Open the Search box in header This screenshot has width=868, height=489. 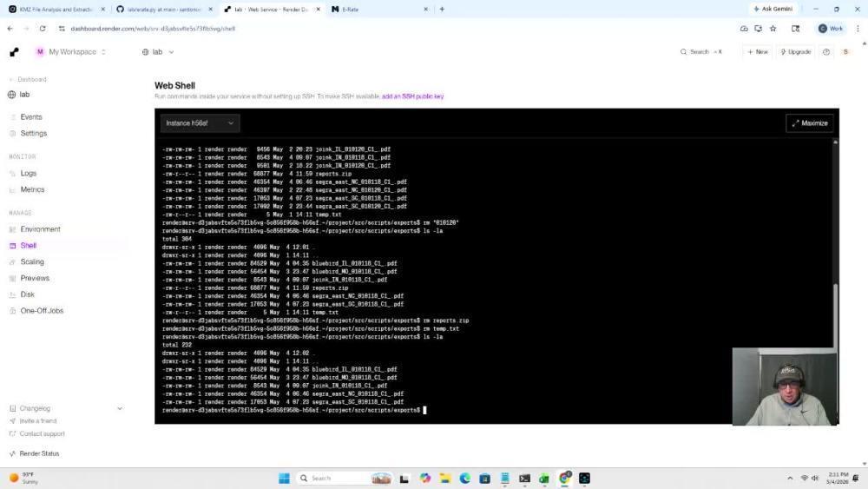pos(700,51)
